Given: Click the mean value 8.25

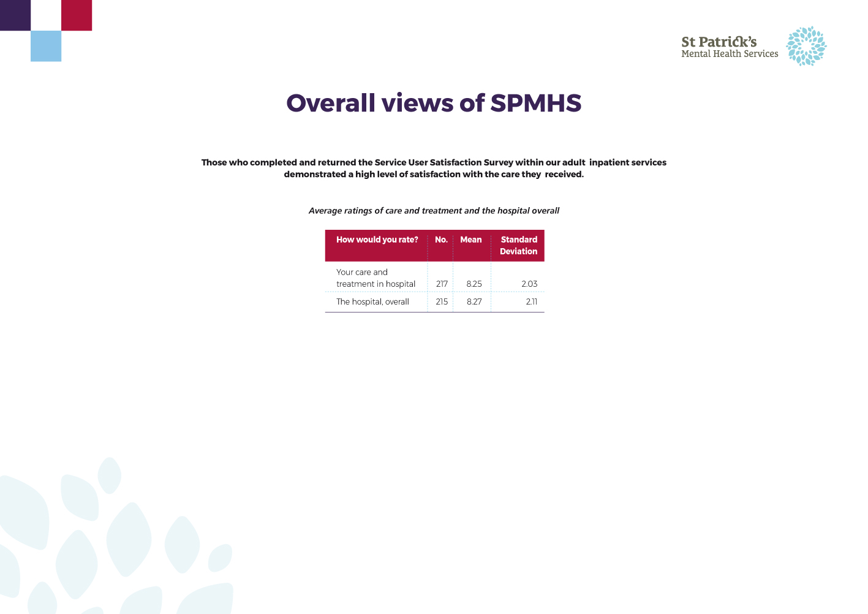Looking at the screenshot, I should point(474,284).
